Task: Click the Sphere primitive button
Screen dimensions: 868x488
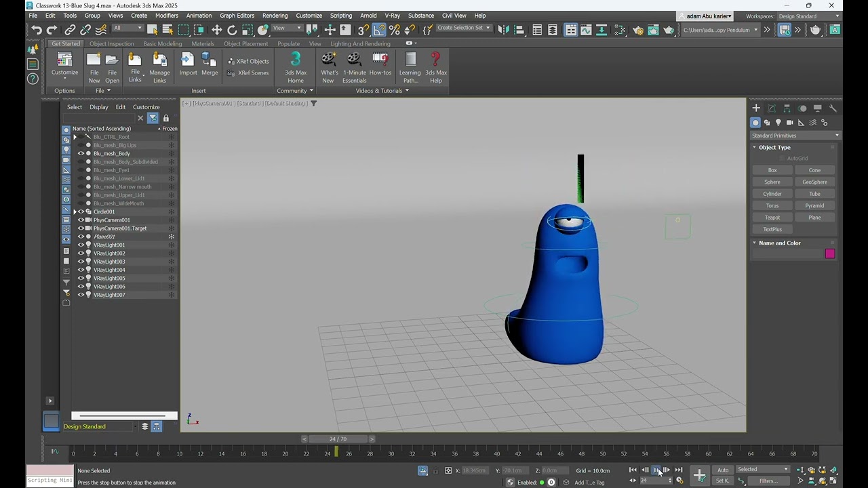Action: click(772, 182)
